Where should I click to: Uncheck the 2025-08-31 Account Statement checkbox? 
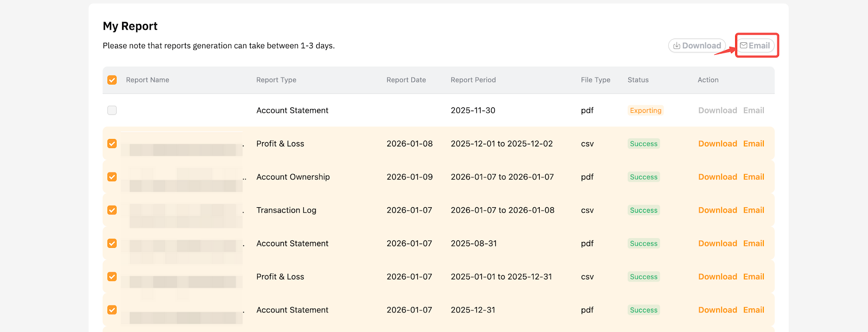coord(112,244)
